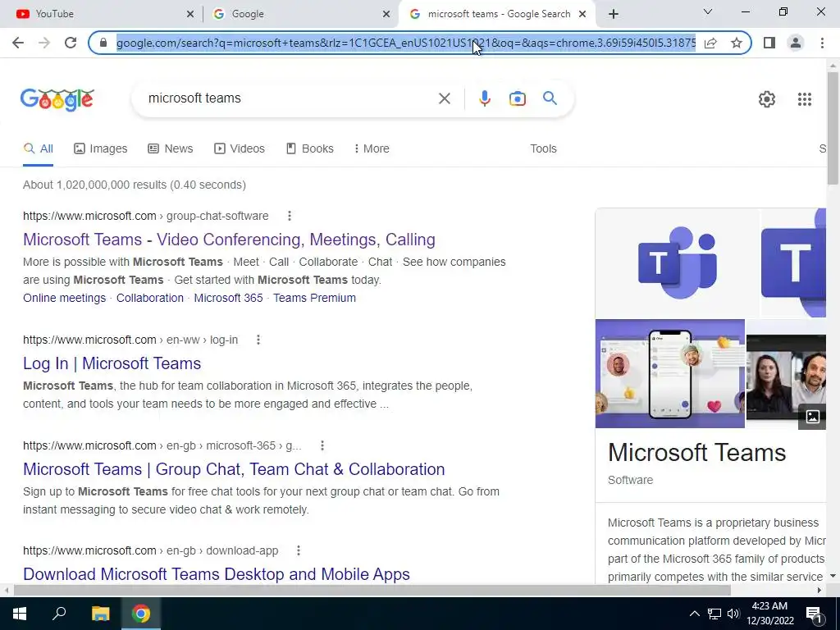The width and height of the screenshot is (840, 630).
Task: Open the Windows Start menu
Action: pyautogui.click(x=20, y=614)
